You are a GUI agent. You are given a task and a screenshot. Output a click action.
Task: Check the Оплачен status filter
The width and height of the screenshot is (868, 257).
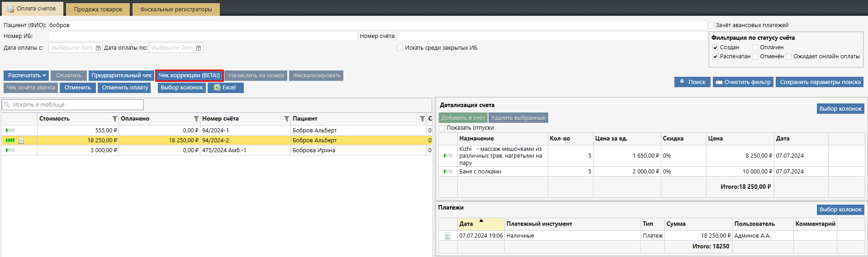tap(755, 47)
